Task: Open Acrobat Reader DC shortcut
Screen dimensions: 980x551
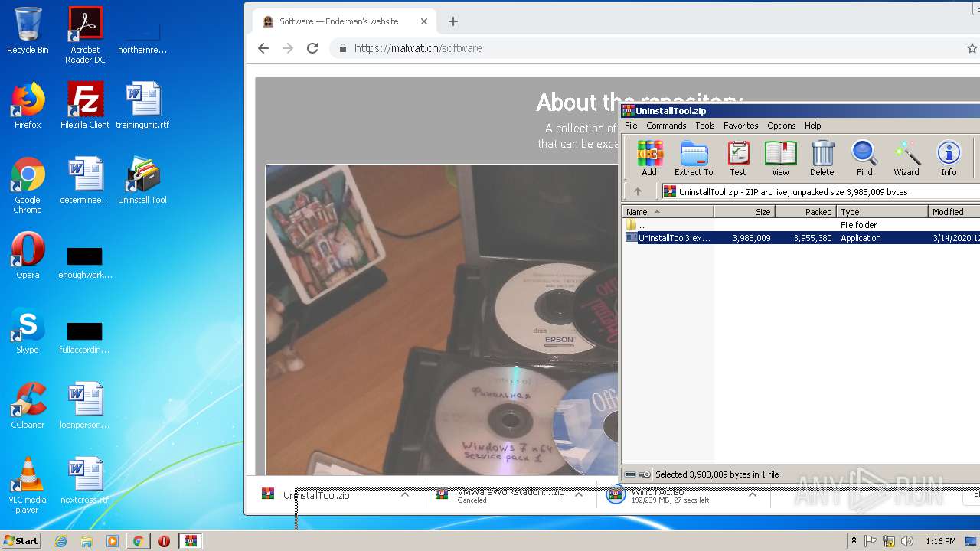Action: click(x=85, y=35)
